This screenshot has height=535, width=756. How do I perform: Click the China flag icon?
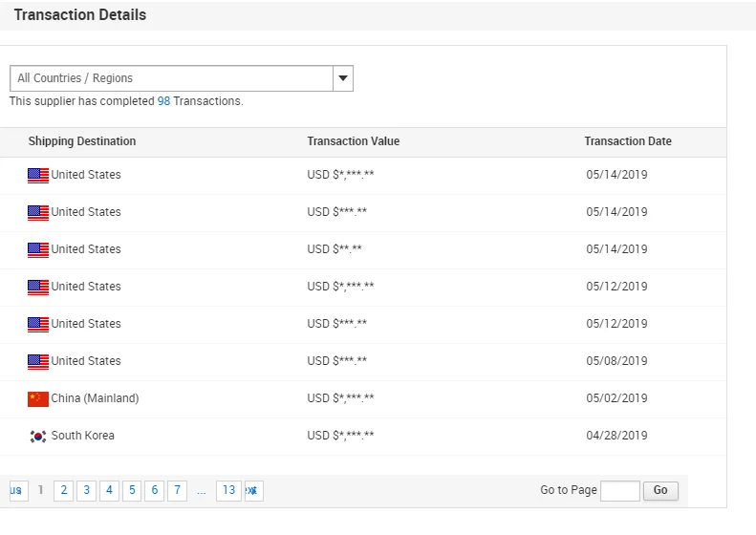(38, 398)
